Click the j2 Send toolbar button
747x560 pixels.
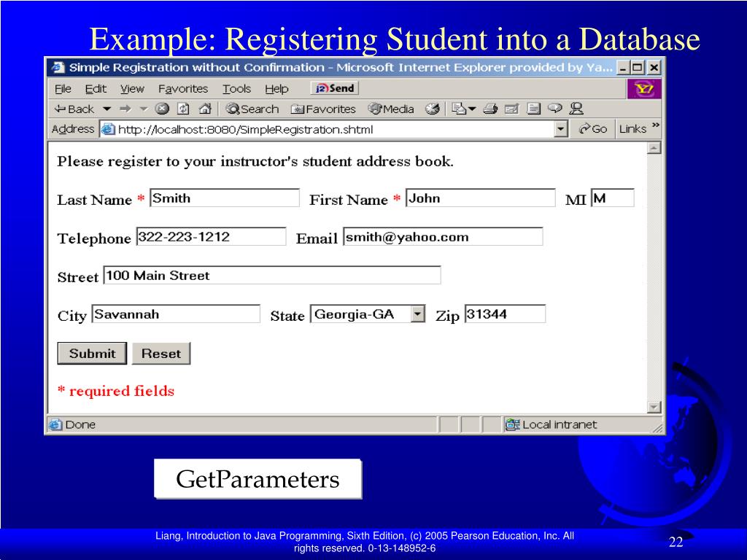pos(333,87)
